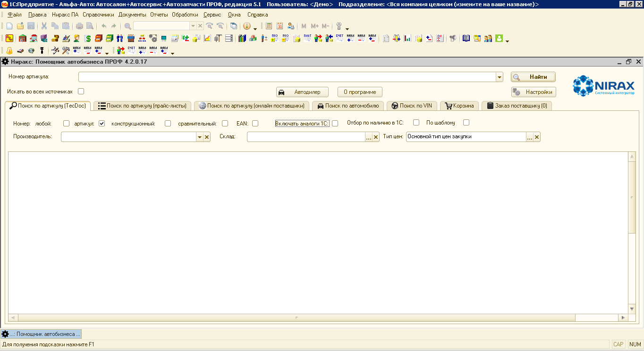Select the 'Помощник автобизнеса' window tab in the bottom bar
The image size is (644, 351).
(x=41, y=334)
